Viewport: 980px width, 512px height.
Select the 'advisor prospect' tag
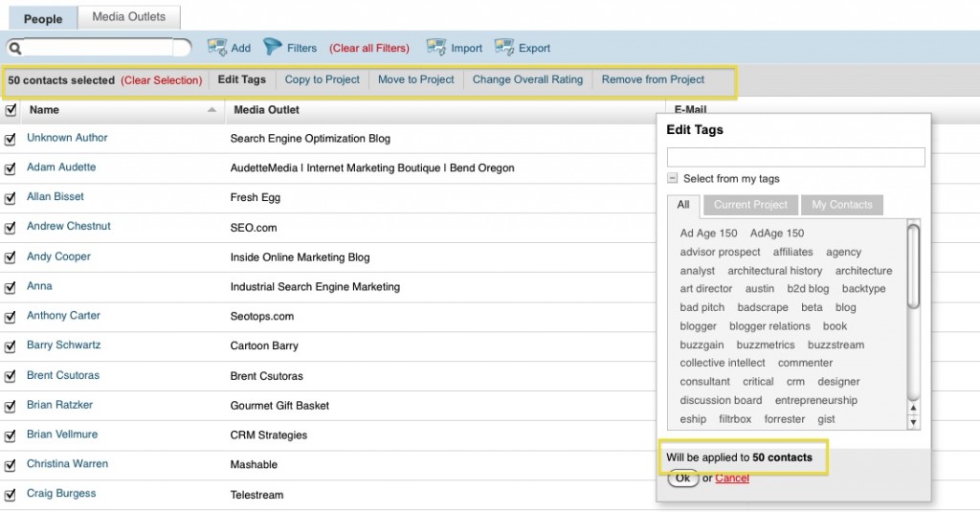[720, 252]
